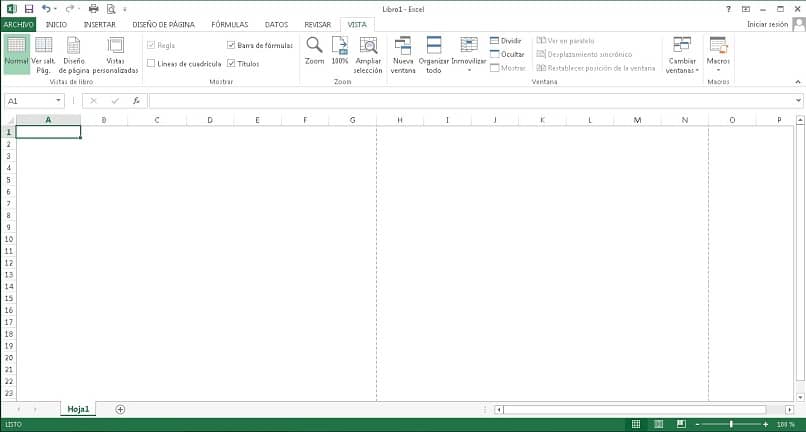Click horizontal scrollbar left arrow

(498, 410)
